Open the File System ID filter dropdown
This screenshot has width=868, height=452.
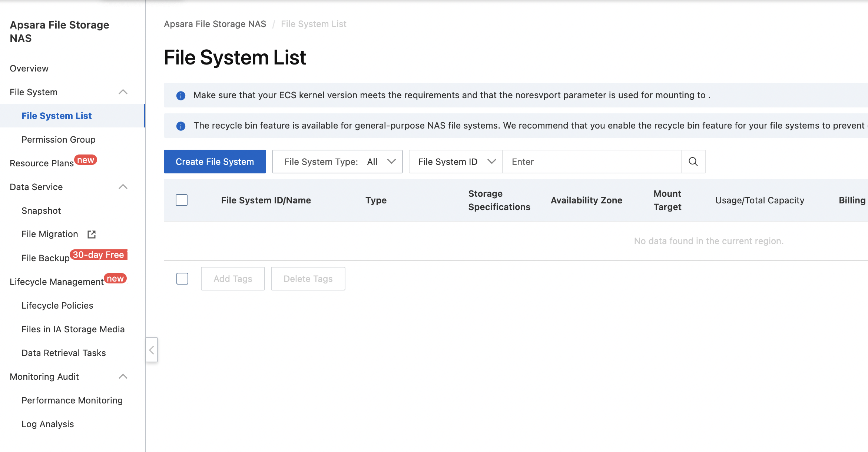(x=456, y=162)
